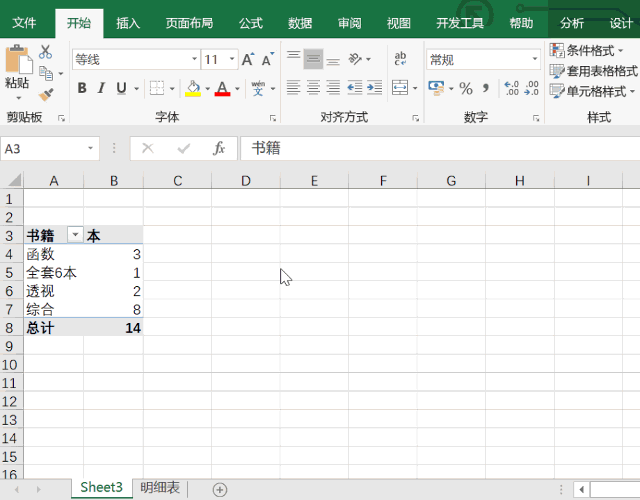Toggle Bold formatting
The height and width of the screenshot is (500, 640).
point(82,88)
